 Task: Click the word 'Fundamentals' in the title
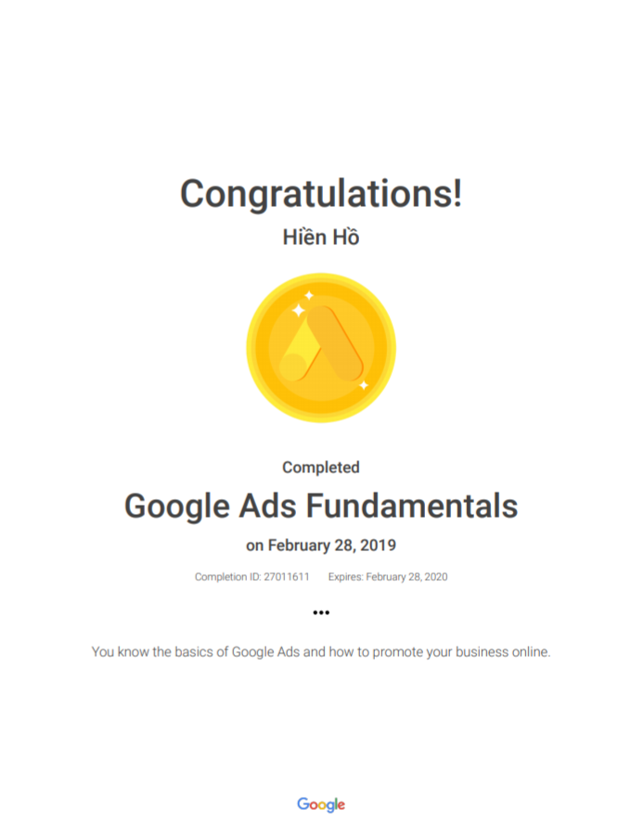click(x=412, y=506)
